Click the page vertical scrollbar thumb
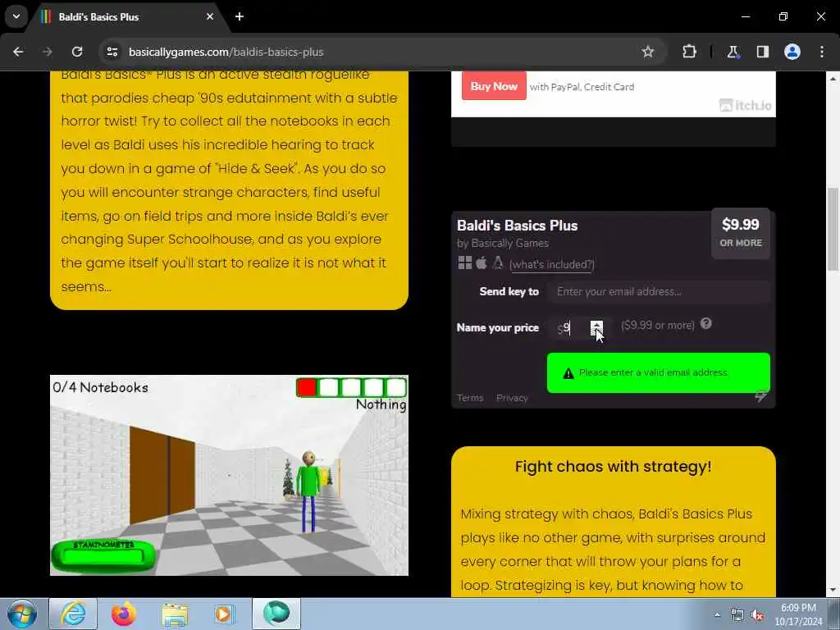Image resolution: width=840 pixels, height=630 pixels. [833, 230]
